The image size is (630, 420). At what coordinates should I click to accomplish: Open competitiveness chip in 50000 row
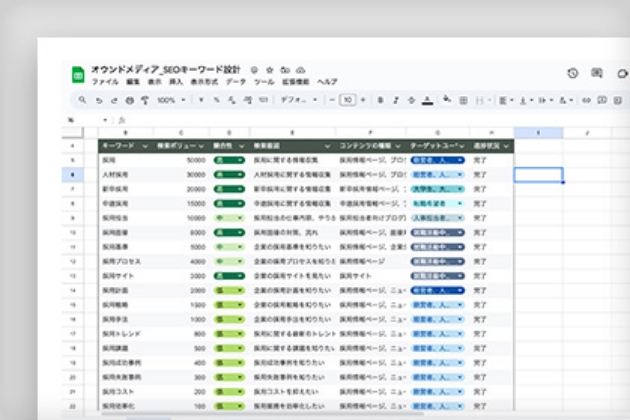[229, 160]
